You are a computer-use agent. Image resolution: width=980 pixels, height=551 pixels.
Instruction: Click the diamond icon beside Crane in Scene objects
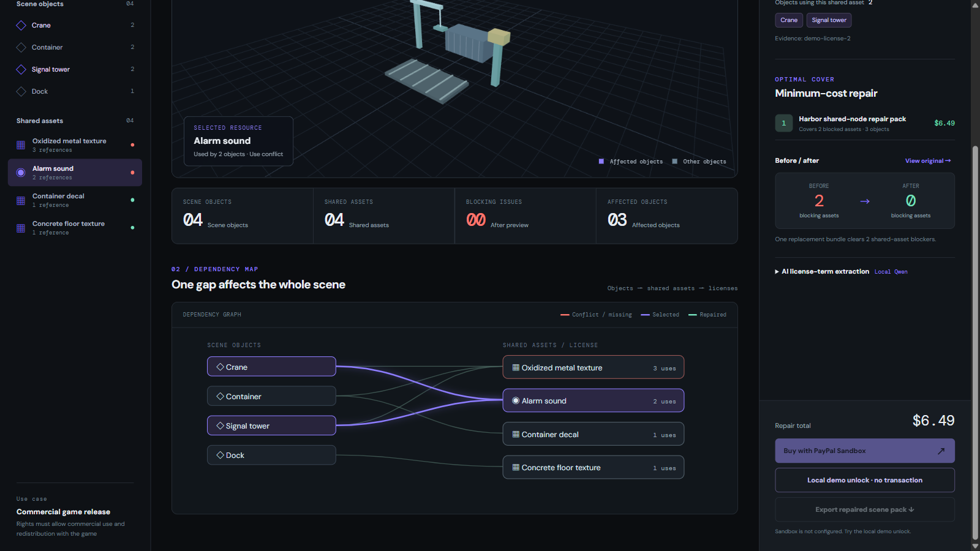tap(21, 25)
